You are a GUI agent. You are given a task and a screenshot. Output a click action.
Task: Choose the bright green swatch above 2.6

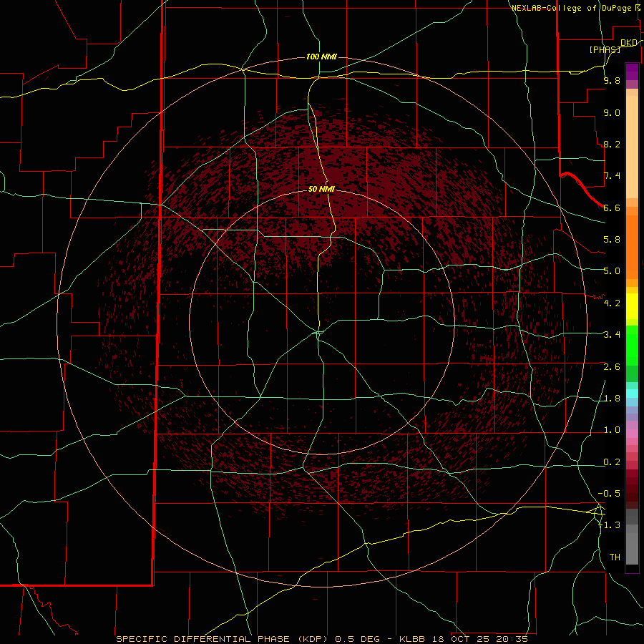(x=632, y=345)
